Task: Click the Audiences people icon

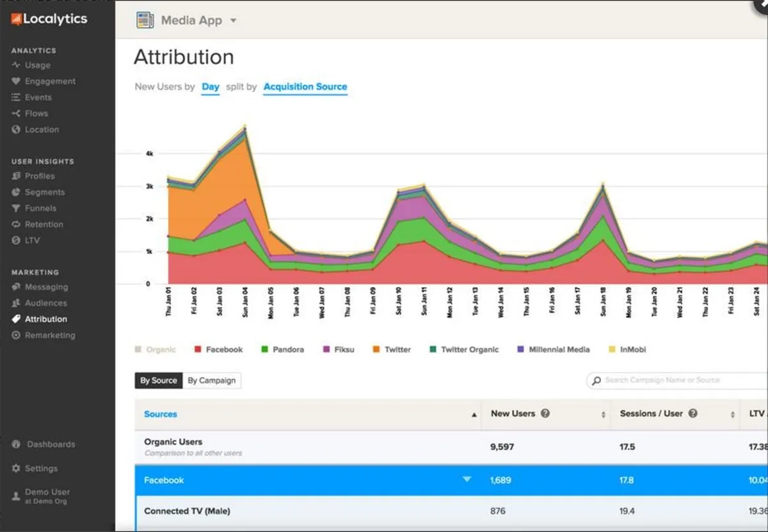Action: [x=16, y=303]
